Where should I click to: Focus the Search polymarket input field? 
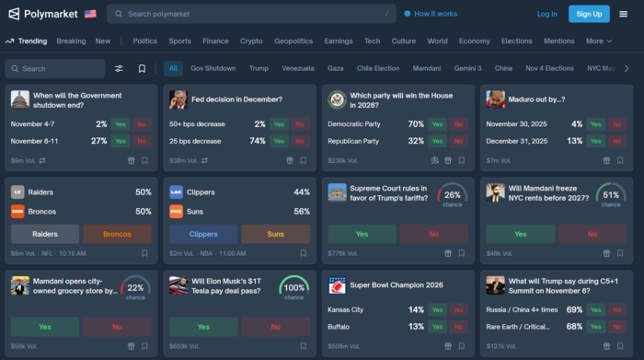tap(251, 14)
